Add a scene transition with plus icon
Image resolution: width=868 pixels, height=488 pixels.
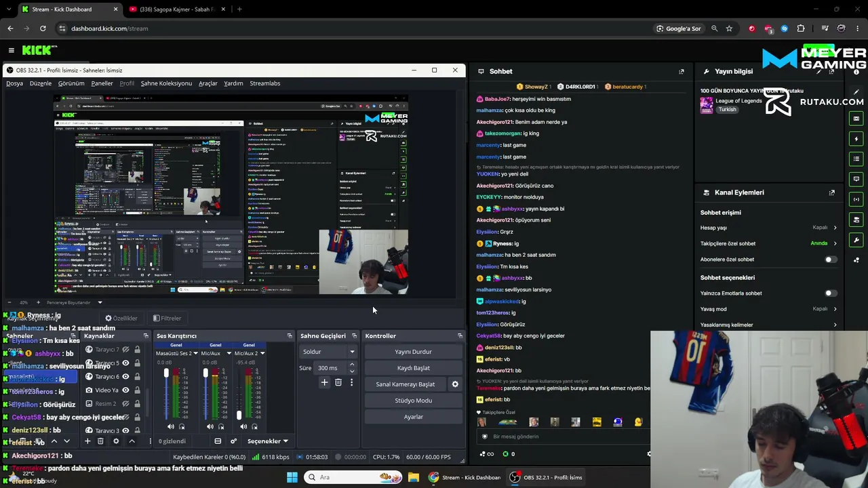tap(324, 383)
